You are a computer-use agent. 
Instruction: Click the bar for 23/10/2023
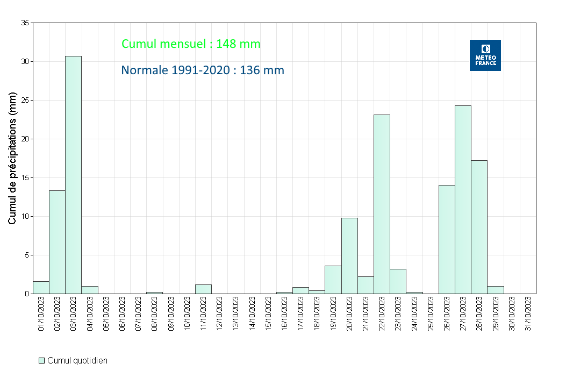pyautogui.click(x=398, y=281)
